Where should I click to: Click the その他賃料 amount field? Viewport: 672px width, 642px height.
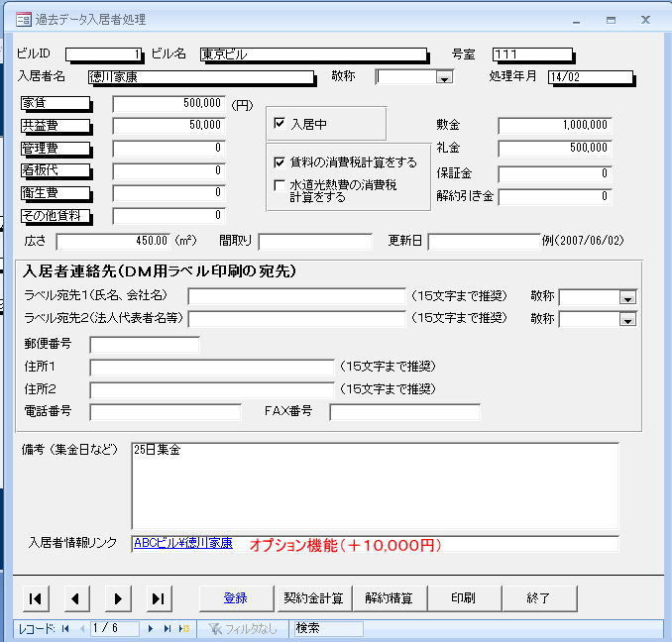(x=168, y=215)
